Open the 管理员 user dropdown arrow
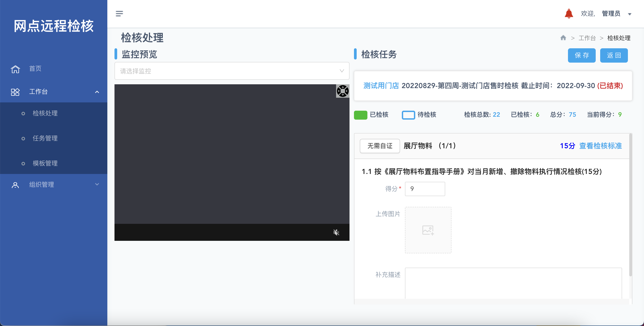The height and width of the screenshot is (326, 644). click(x=630, y=14)
